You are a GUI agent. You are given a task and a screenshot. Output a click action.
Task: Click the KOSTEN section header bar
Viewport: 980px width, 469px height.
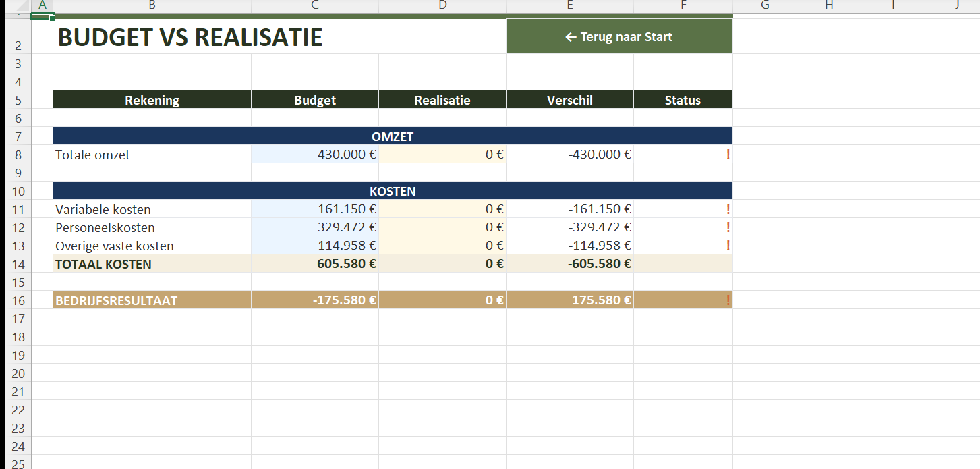pyautogui.click(x=393, y=191)
